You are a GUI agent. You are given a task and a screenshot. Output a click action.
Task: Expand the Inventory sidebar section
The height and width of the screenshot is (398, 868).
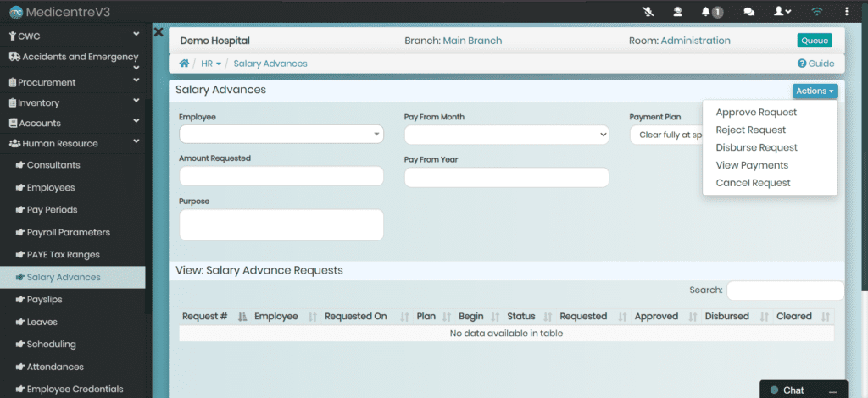73,102
